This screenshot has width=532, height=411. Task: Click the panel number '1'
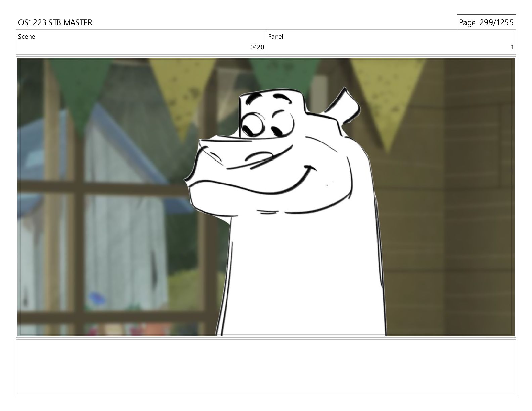pos(512,47)
